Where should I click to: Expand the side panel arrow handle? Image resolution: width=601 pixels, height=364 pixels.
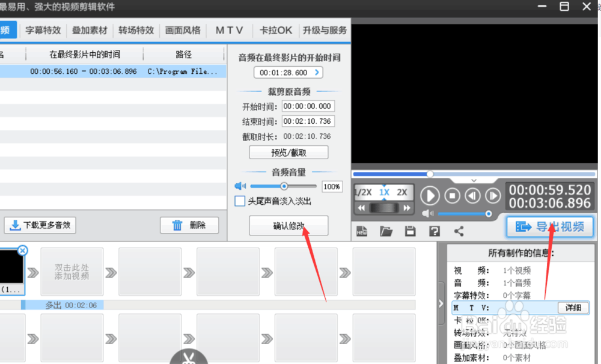tap(441, 304)
